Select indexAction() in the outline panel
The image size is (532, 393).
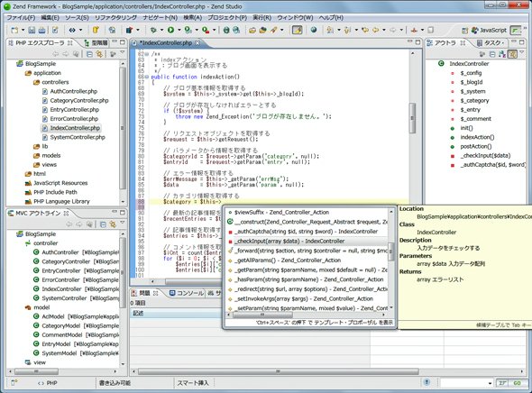coord(477,137)
